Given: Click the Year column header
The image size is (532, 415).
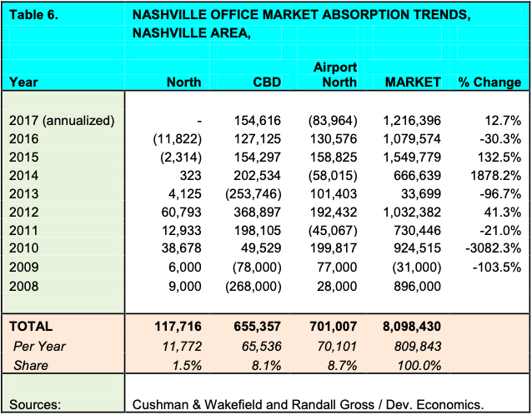Looking at the screenshot, I should click(x=23, y=82).
